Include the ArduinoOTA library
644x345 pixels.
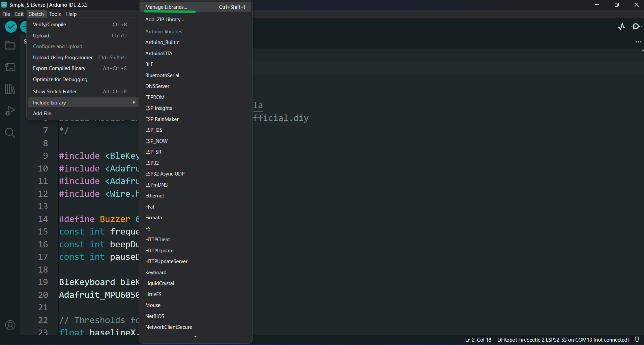point(196,54)
